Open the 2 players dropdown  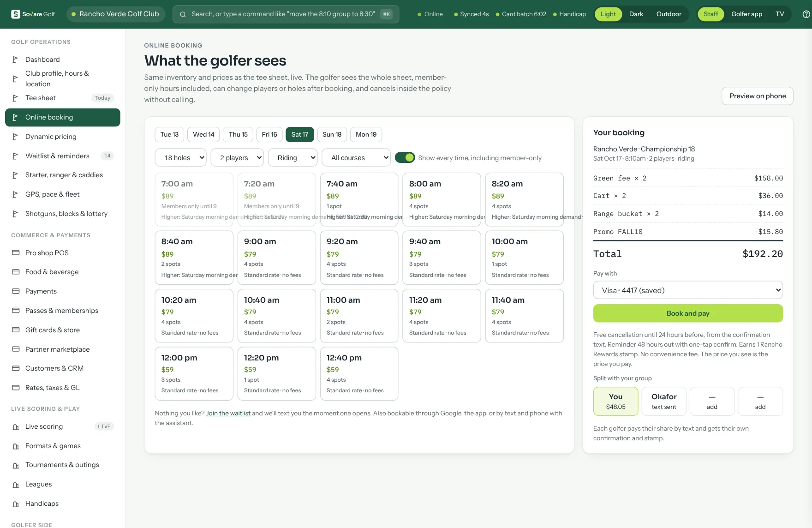[x=237, y=158]
